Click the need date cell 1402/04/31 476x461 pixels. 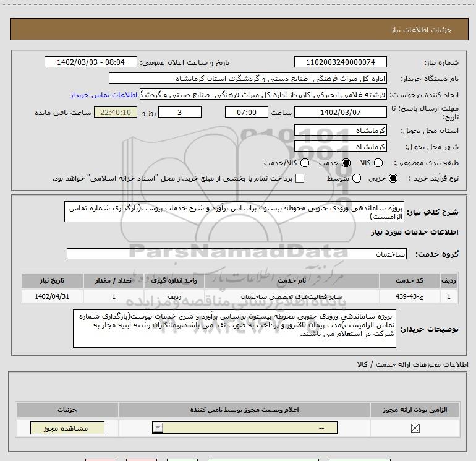pyautogui.click(x=52, y=296)
